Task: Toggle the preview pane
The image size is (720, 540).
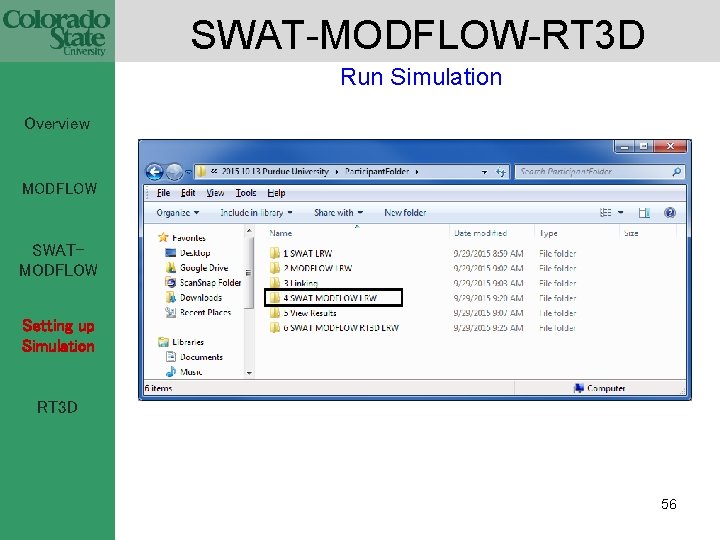Action: click(644, 213)
